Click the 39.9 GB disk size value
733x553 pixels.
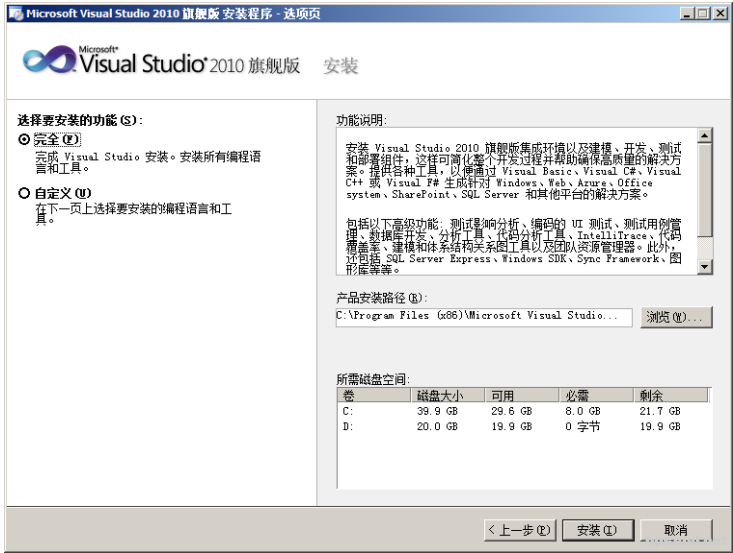tap(437, 411)
